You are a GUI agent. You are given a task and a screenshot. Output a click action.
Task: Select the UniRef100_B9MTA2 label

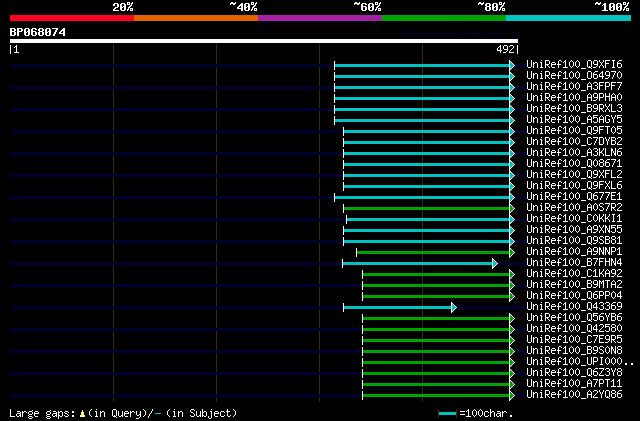coord(574,285)
